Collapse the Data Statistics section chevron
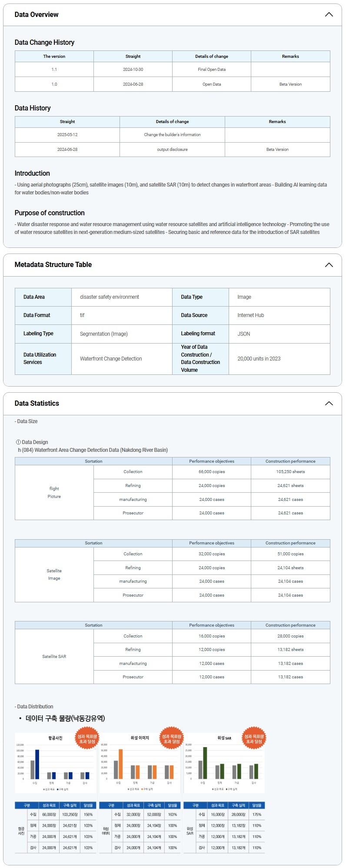Image resolution: width=346 pixels, height=868 pixels. tap(329, 404)
